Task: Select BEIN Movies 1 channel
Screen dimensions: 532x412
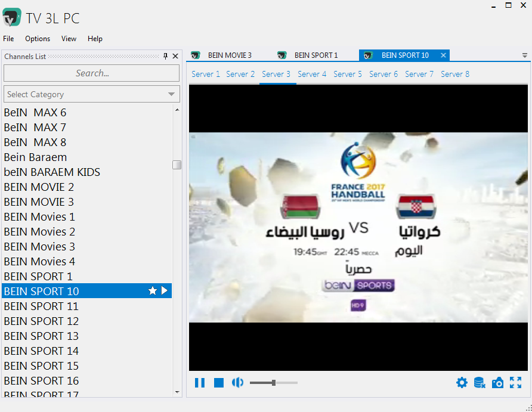Action: click(x=87, y=216)
